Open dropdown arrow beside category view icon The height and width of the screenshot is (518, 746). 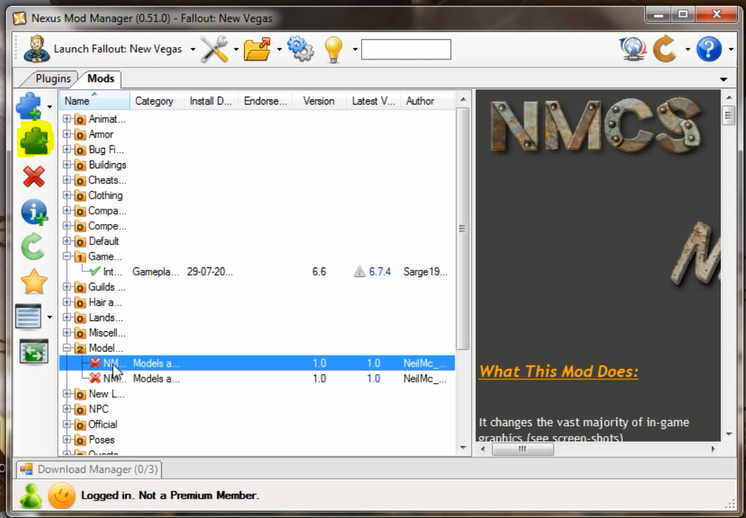tap(49, 317)
